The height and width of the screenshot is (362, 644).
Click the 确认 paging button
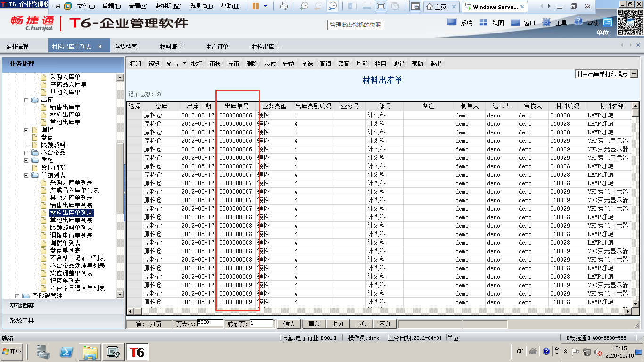coord(289,324)
